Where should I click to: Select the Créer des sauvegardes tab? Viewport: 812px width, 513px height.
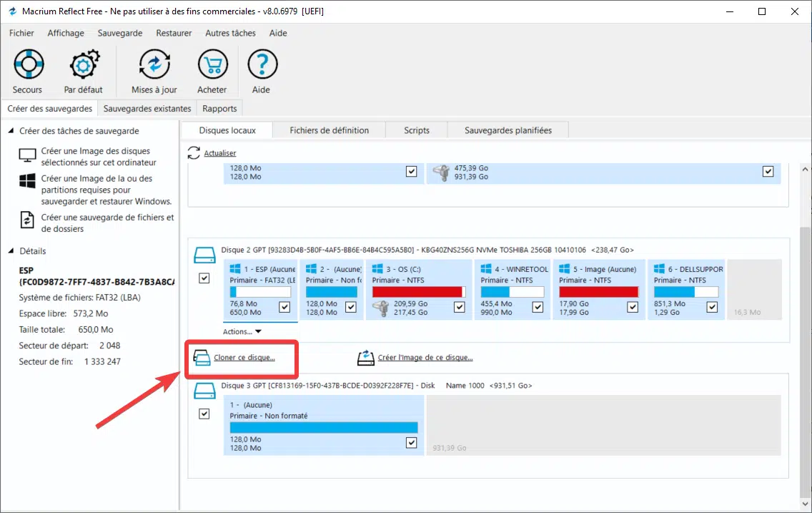[x=50, y=109]
